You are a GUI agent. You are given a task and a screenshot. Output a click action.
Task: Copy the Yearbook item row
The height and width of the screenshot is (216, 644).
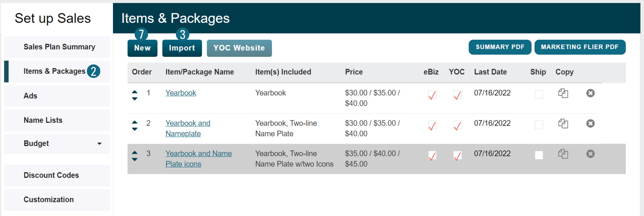tap(563, 93)
